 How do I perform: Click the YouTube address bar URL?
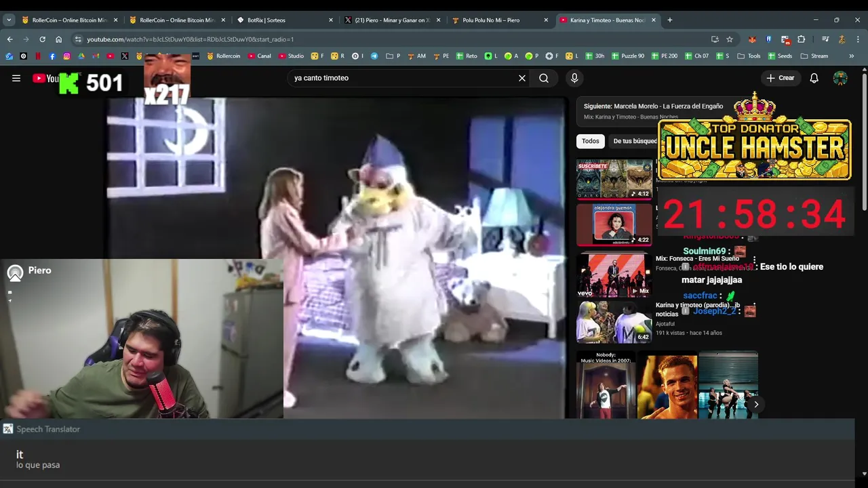(190, 39)
